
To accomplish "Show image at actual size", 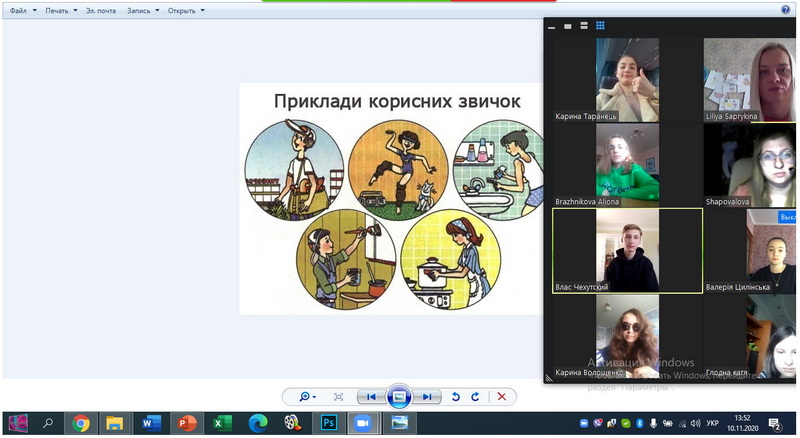I will [338, 397].
